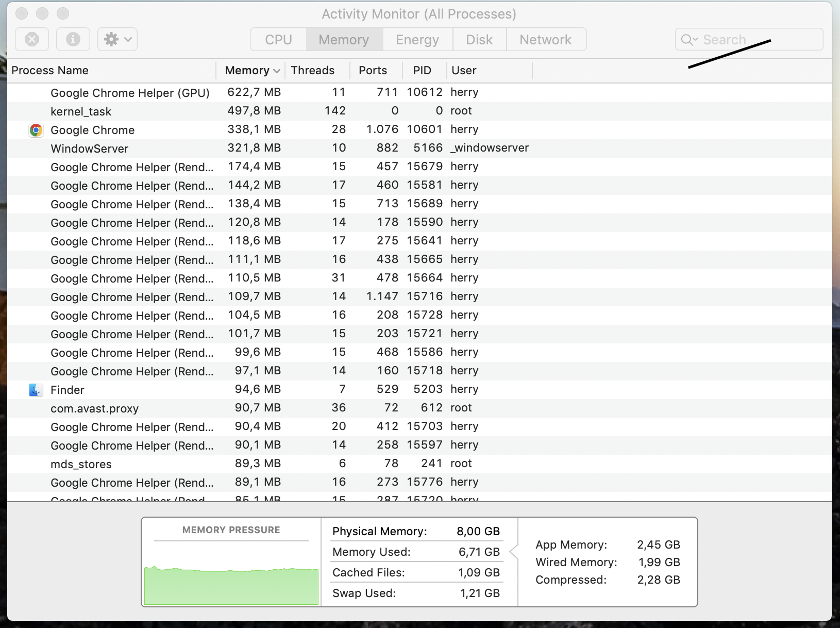Click PID 15689 in the list
Screen dimensions: 840x628
425,204
